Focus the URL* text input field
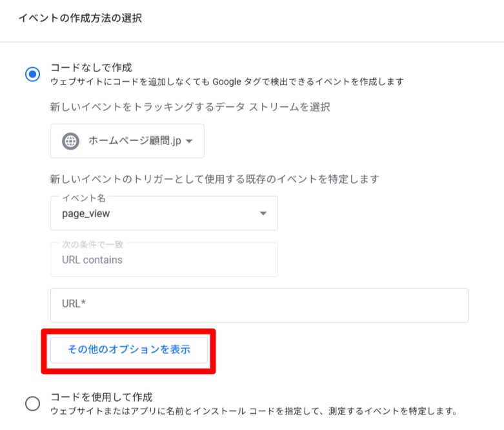504x430 pixels. click(259, 305)
